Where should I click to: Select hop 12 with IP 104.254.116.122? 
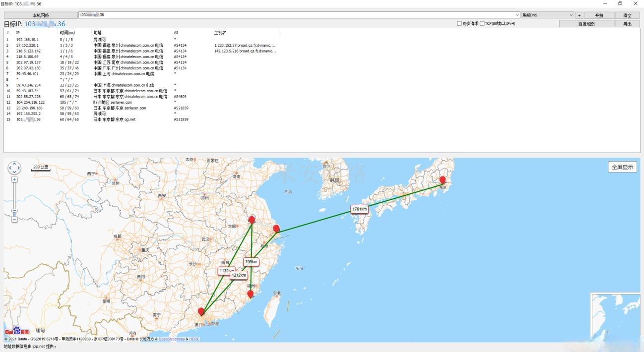(141, 102)
